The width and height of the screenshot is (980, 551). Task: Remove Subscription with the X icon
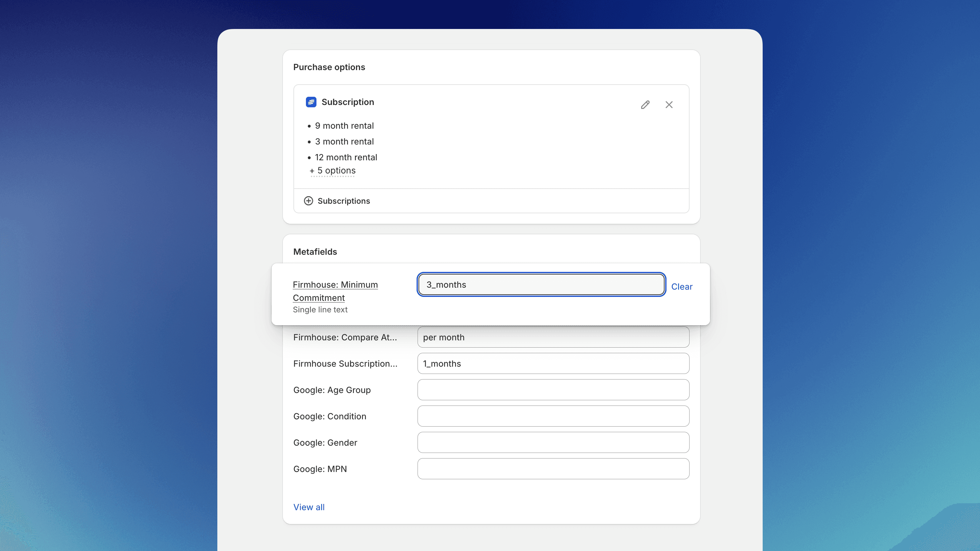pyautogui.click(x=669, y=105)
